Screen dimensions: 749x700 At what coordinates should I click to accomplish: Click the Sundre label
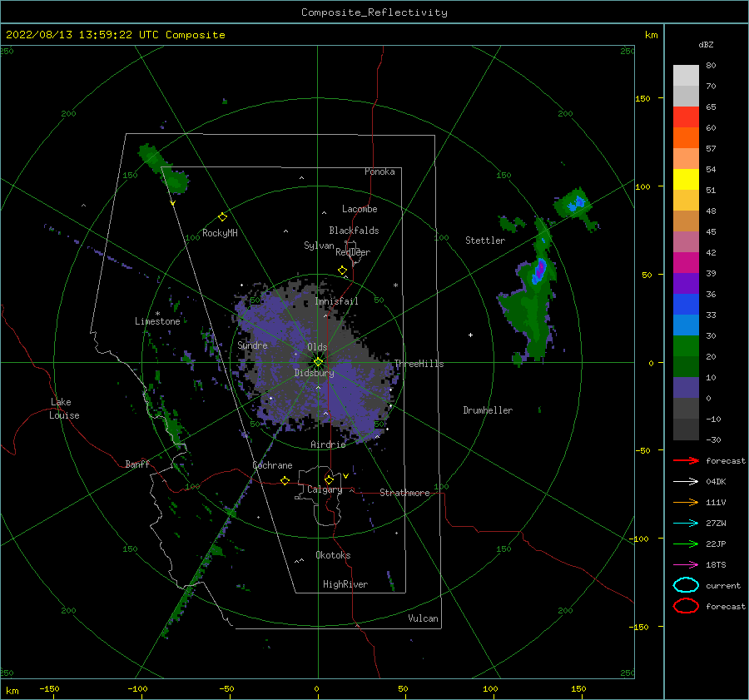click(x=252, y=345)
